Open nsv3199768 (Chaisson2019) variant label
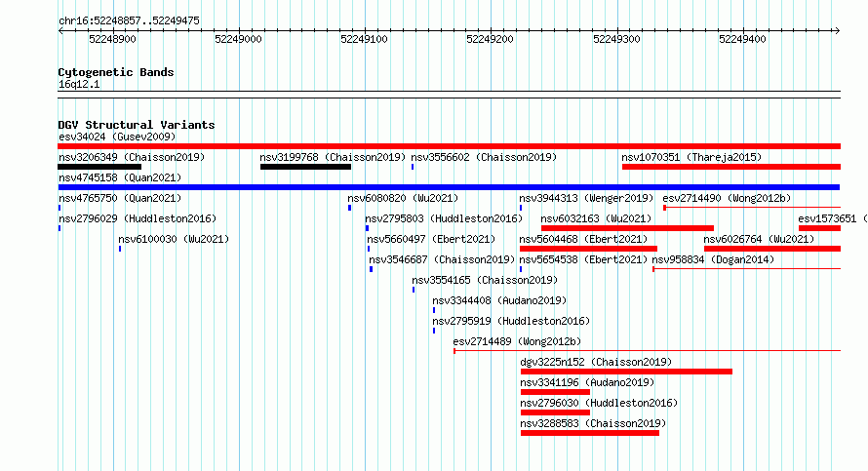The image size is (868, 471). [x=333, y=157]
